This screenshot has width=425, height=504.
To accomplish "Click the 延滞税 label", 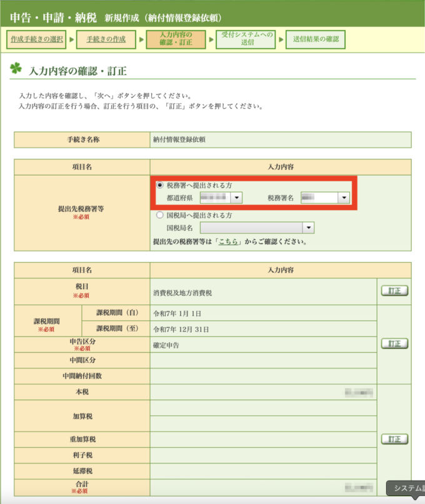I will point(82,471).
